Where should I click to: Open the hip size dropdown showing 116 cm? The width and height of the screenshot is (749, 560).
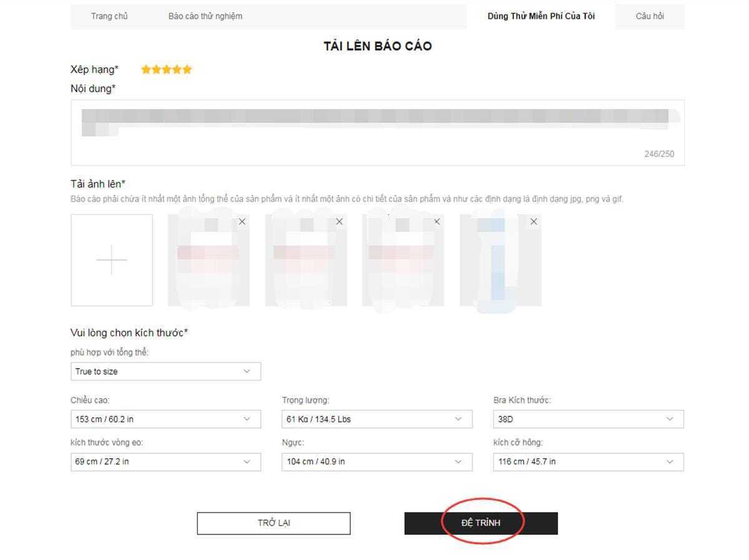(x=588, y=462)
